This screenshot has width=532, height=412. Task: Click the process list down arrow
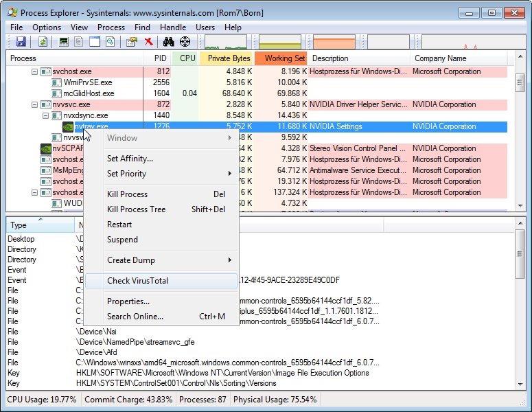520,206
